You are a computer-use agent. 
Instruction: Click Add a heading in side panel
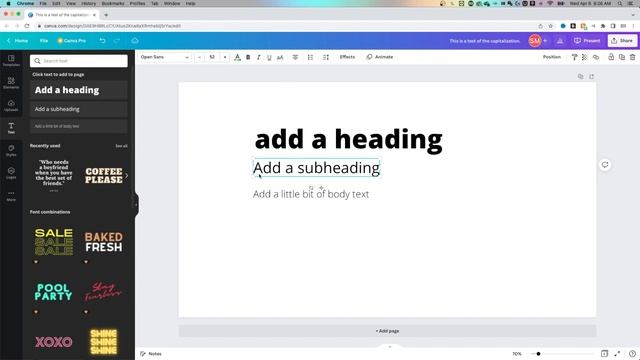click(x=79, y=90)
